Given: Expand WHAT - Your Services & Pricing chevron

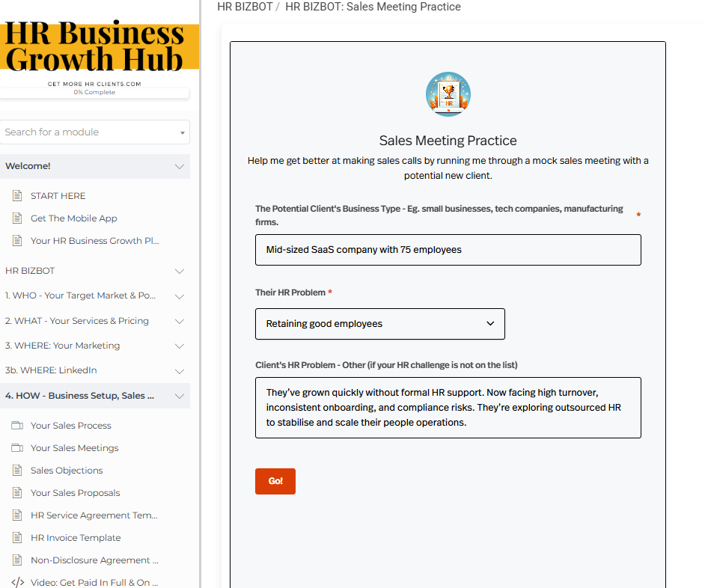Looking at the screenshot, I should pyautogui.click(x=180, y=321).
